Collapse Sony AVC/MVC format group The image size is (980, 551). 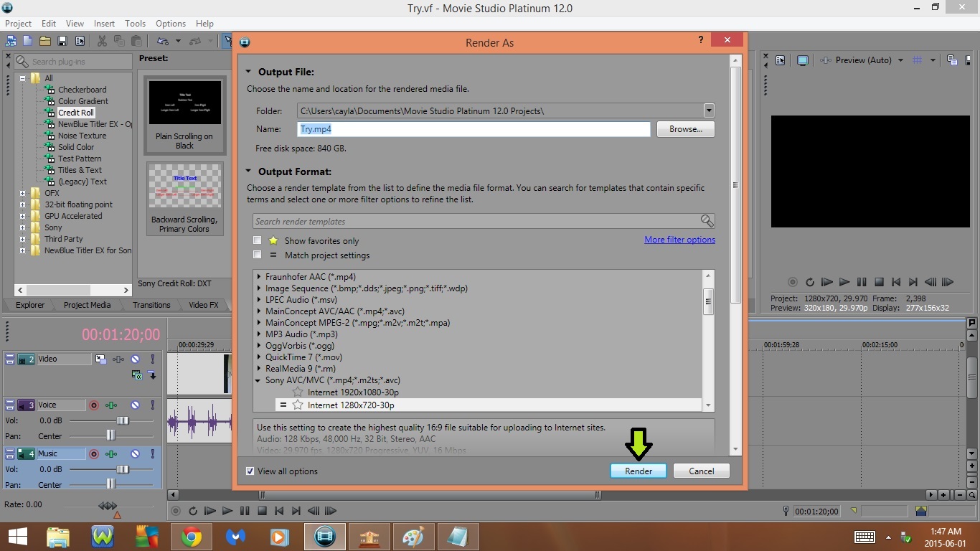pyautogui.click(x=259, y=380)
